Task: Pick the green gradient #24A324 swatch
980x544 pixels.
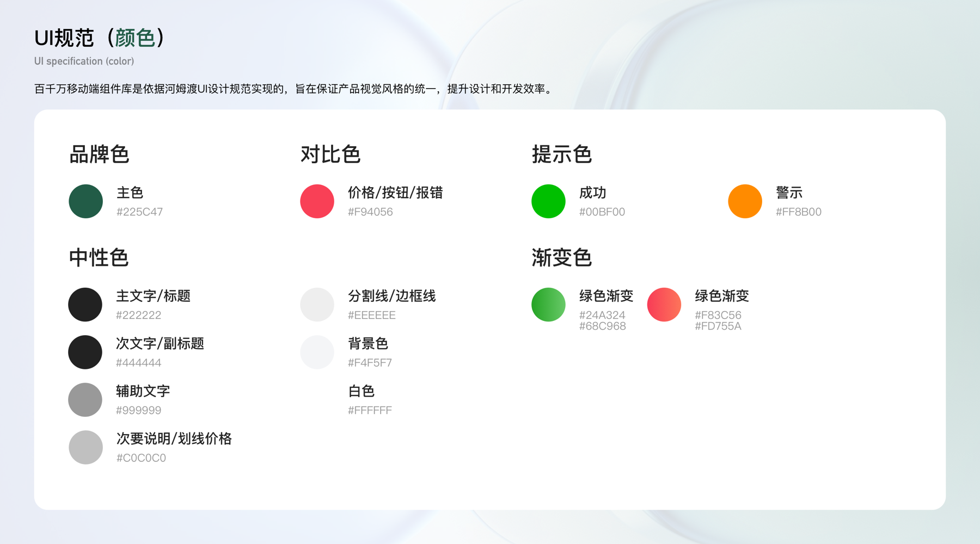Action: (x=548, y=305)
